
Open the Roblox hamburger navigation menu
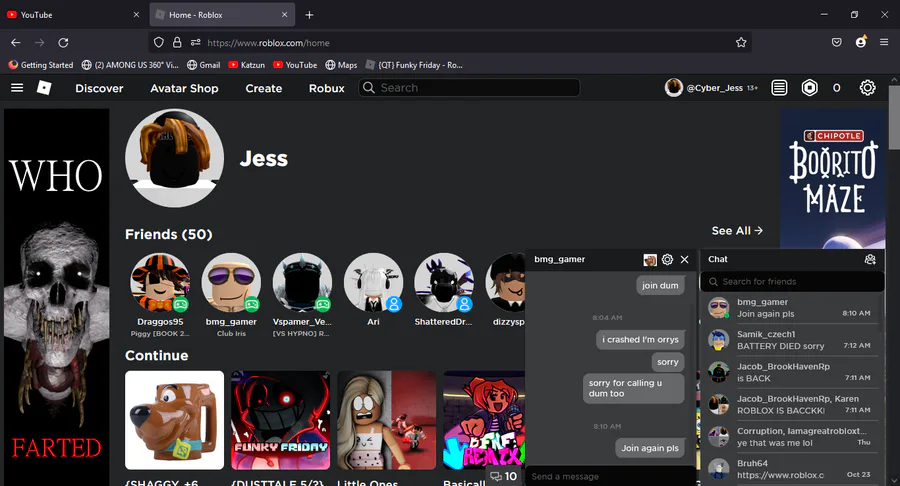pos(17,88)
